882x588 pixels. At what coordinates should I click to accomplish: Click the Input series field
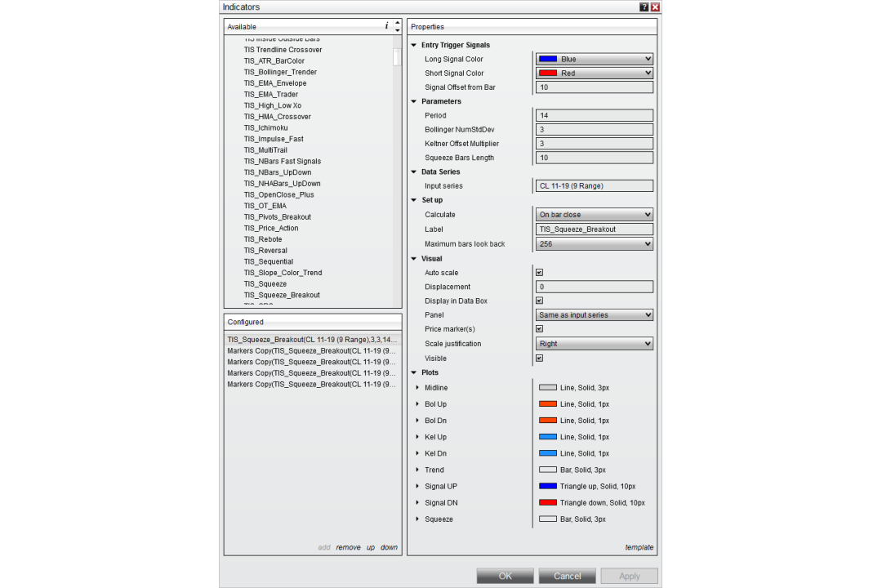(594, 185)
